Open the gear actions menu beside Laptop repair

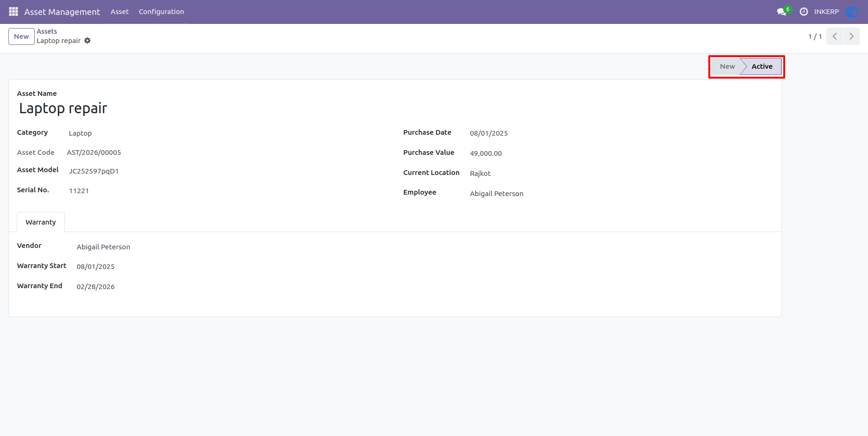pos(88,41)
